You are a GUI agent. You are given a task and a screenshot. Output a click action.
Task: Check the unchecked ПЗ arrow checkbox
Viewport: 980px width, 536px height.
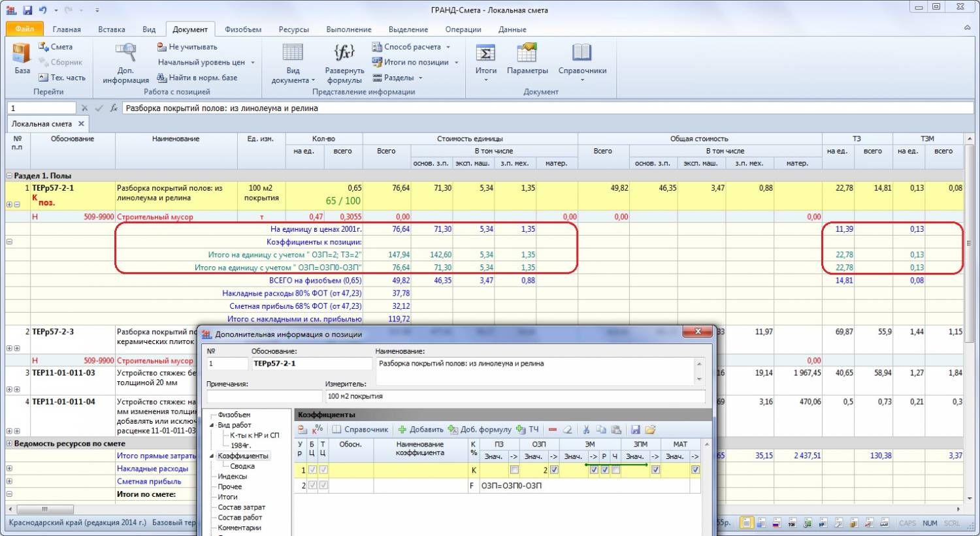pyautogui.click(x=514, y=470)
